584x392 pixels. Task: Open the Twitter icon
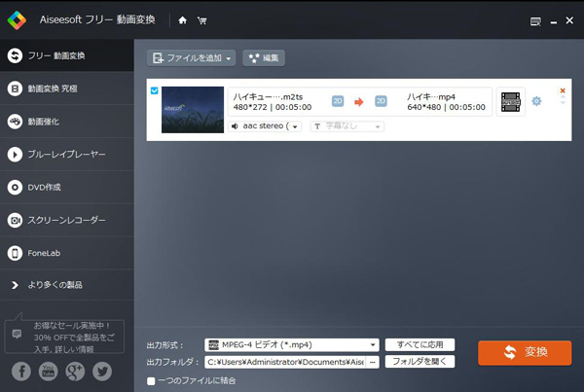point(102,372)
